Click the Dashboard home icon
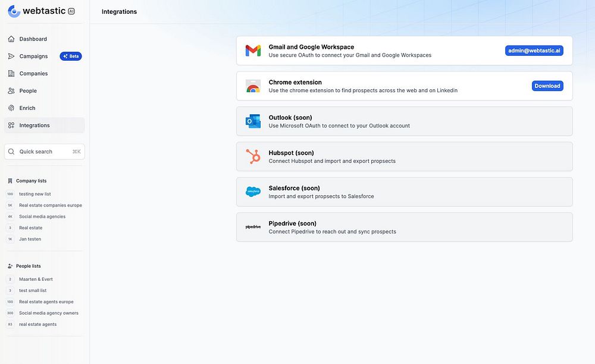Viewport: 595px width, 364px height. click(11, 39)
